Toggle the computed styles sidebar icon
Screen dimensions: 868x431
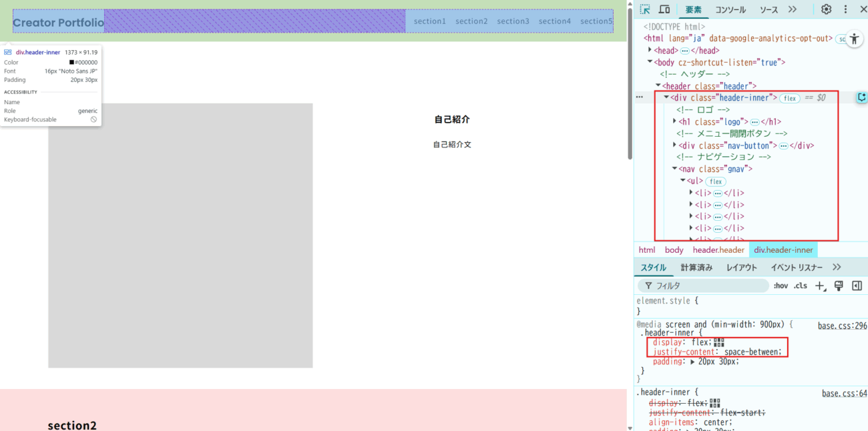857,286
